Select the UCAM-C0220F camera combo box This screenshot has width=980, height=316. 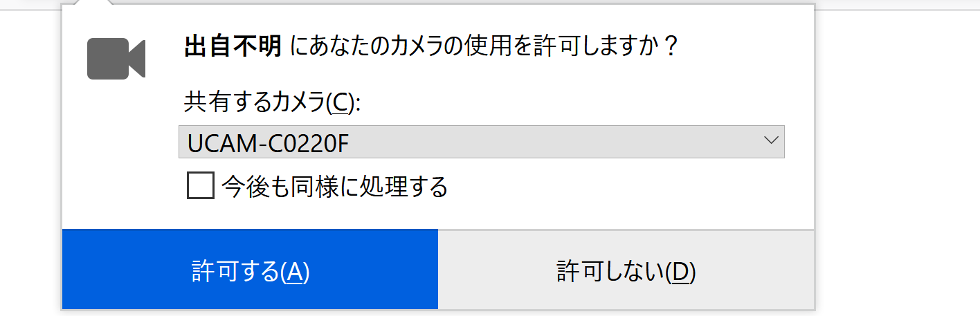pos(482,142)
